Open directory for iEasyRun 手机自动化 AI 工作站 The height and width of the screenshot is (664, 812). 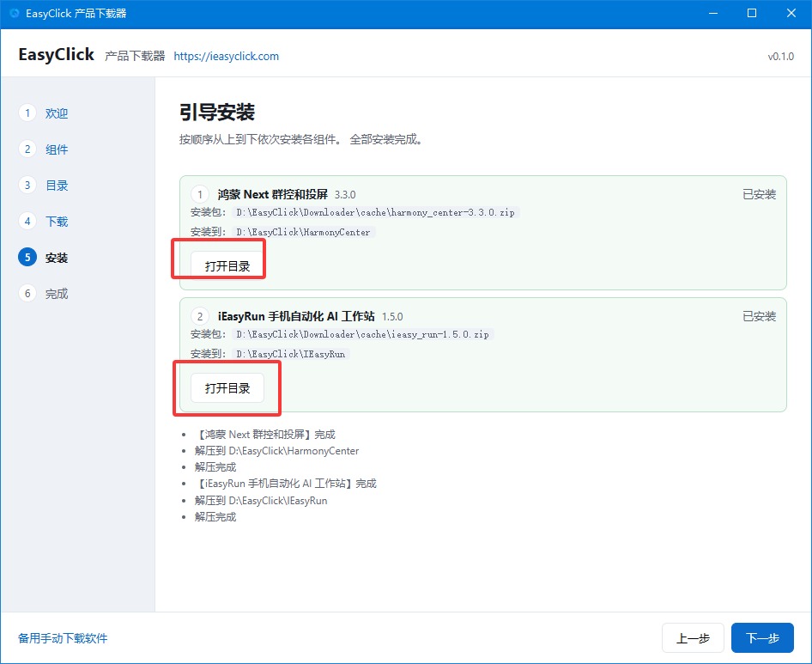click(227, 387)
